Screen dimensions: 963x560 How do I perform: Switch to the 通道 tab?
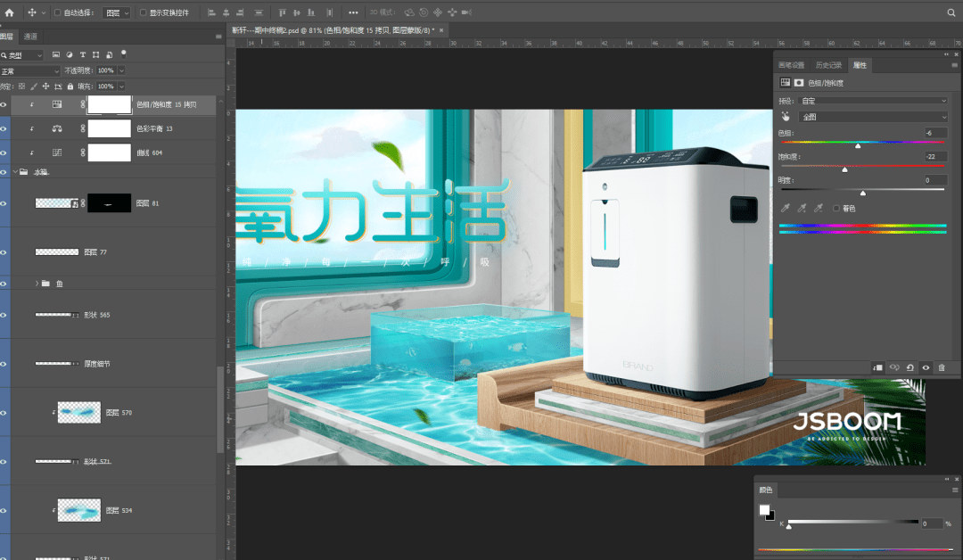pyautogui.click(x=30, y=37)
